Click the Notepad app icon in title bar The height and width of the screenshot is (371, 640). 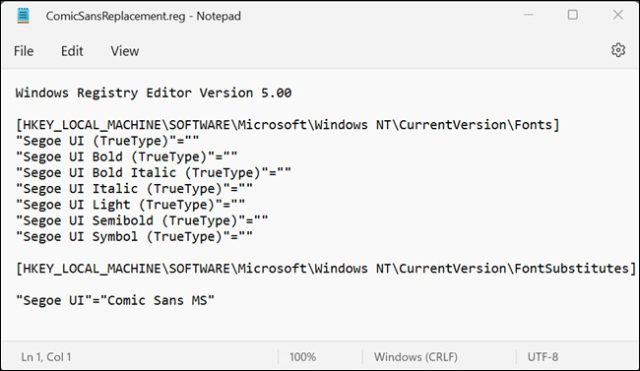[x=23, y=16]
